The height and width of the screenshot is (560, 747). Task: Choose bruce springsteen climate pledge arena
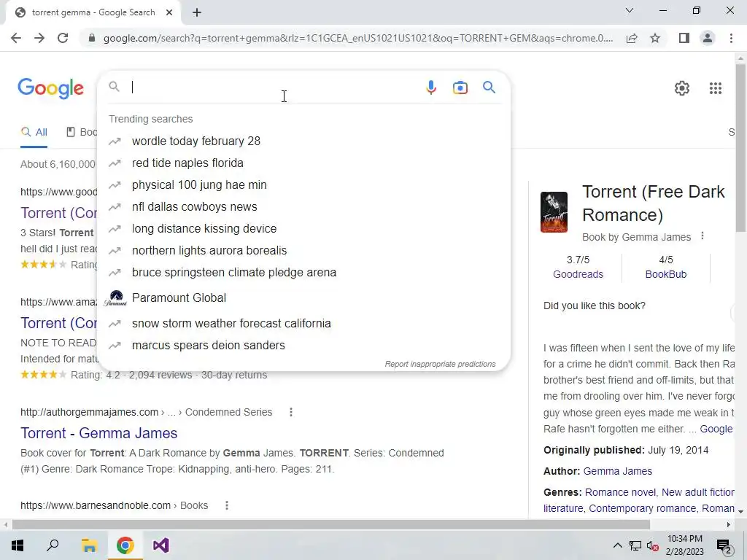pyautogui.click(x=303, y=273)
